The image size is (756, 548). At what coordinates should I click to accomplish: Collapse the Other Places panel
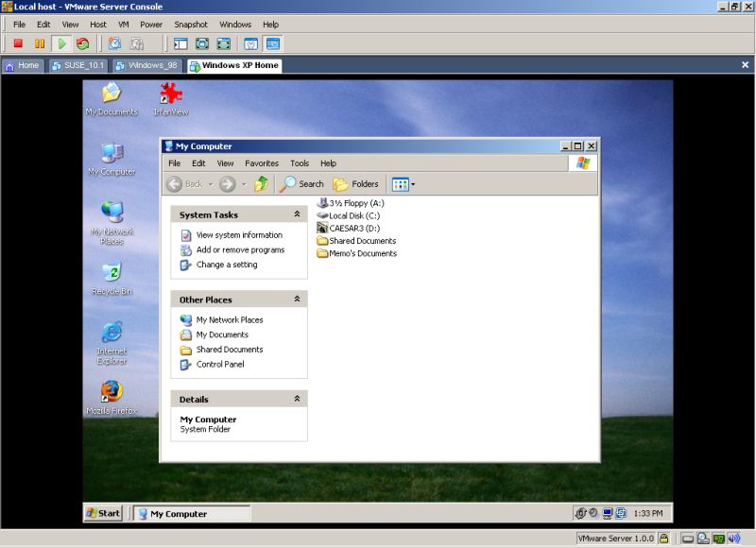(297, 299)
